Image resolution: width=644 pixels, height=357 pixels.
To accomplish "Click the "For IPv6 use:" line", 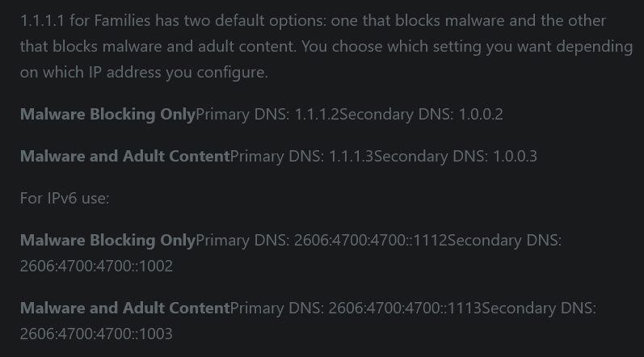I will point(65,198).
